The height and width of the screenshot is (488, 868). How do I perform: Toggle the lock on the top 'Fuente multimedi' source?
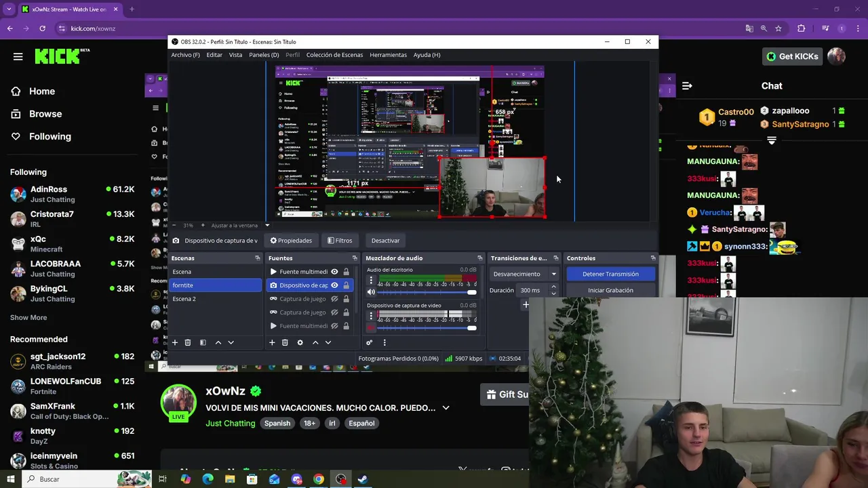click(346, 272)
